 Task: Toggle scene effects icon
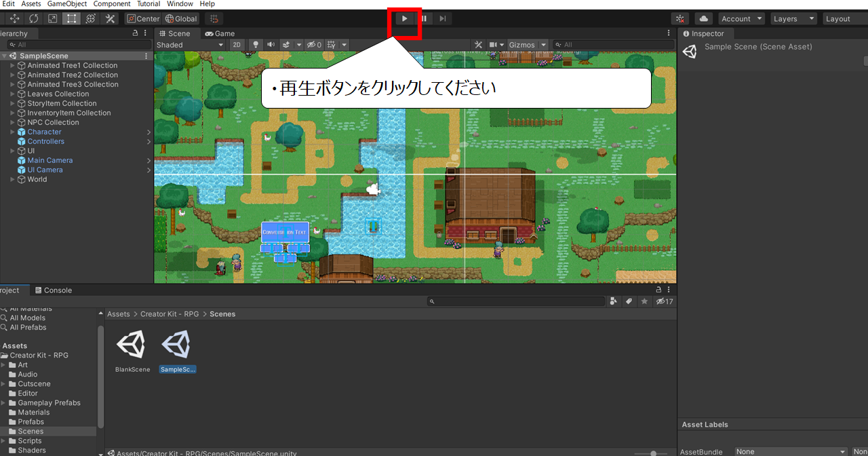(287, 45)
